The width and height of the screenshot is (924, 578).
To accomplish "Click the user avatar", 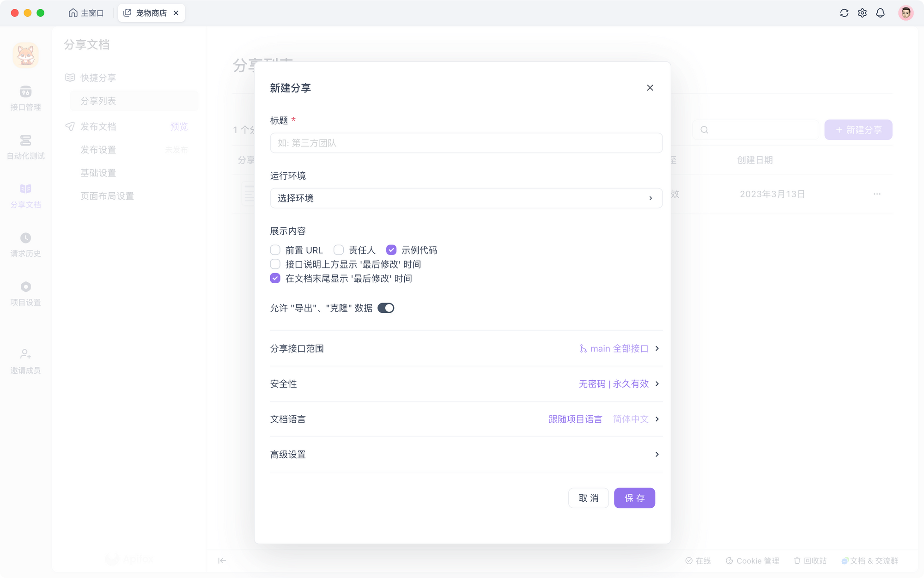I will pyautogui.click(x=906, y=13).
